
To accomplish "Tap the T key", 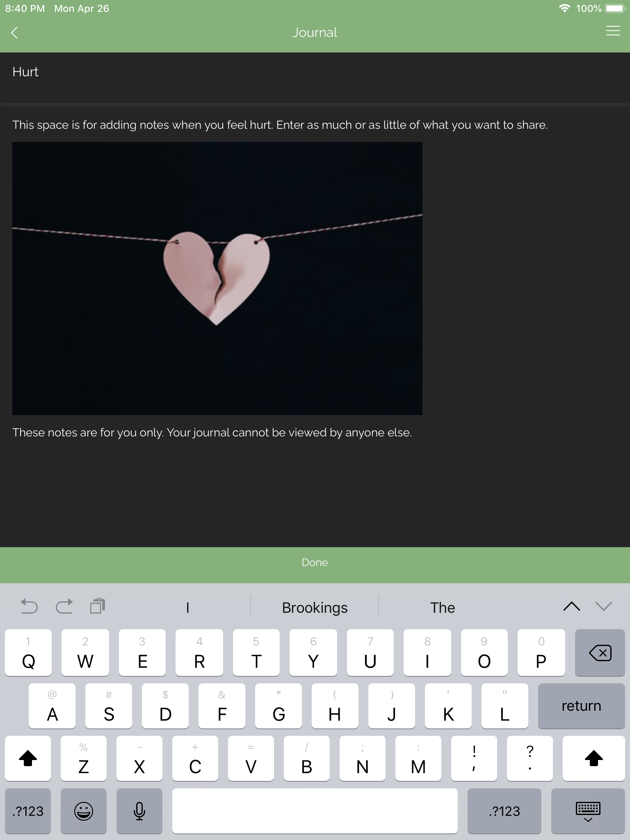I will click(x=256, y=653).
